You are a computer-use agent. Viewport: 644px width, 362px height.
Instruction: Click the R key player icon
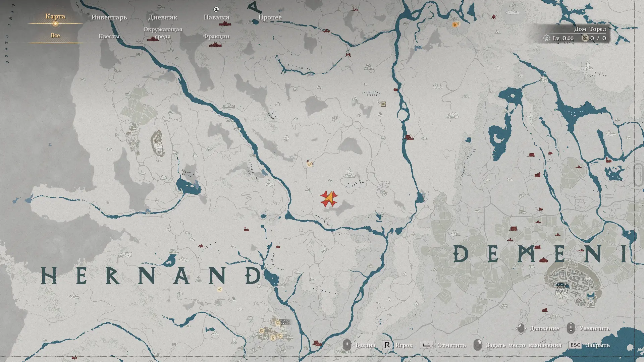(x=387, y=345)
